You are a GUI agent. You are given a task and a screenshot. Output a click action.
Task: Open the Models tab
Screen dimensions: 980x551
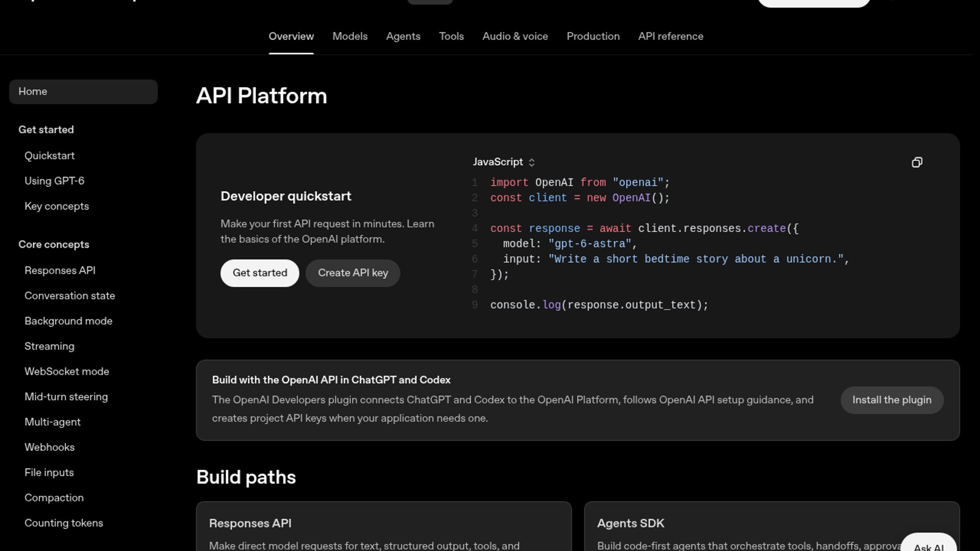[350, 36]
